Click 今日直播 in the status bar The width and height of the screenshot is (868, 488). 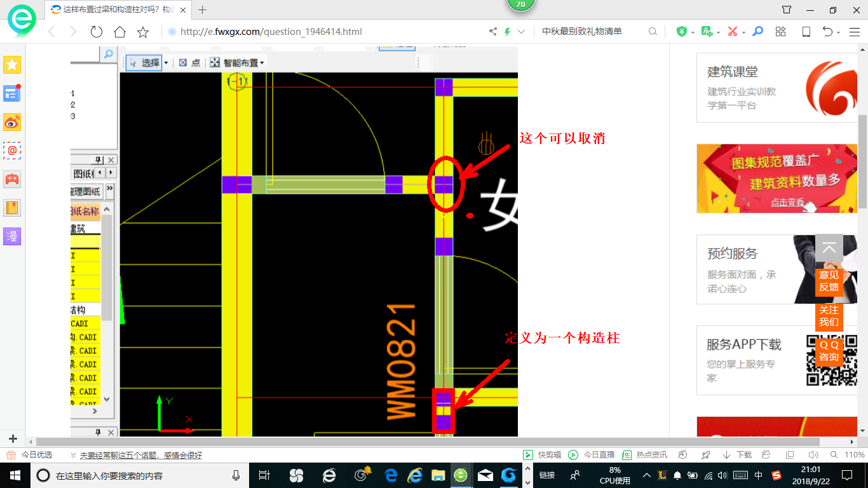point(591,455)
